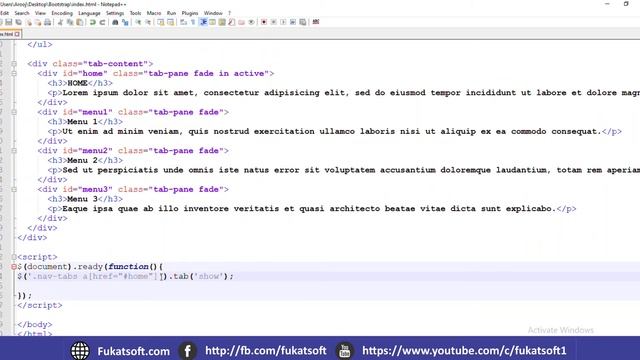The width and height of the screenshot is (640, 360).
Task: Collapse the id="menu3" div fold marker
Action: [x=14, y=189]
